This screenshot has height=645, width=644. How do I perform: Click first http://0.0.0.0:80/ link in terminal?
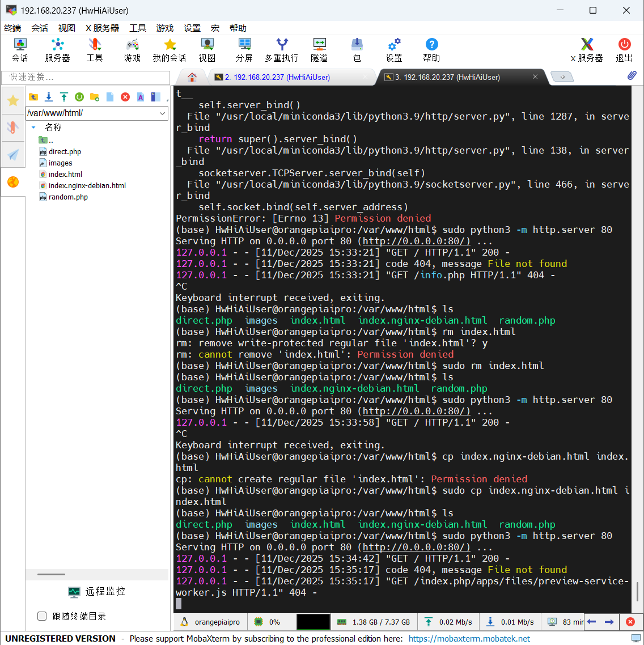(416, 241)
